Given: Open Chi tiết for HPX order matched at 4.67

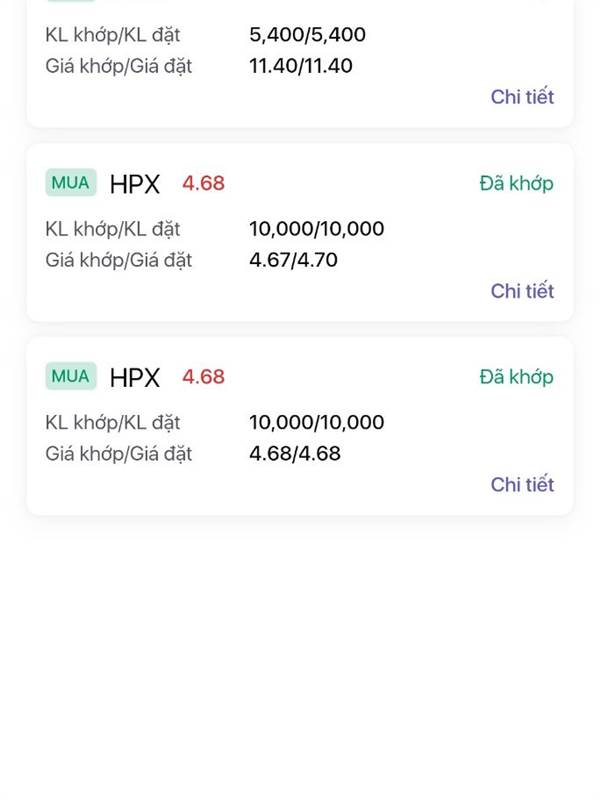Looking at the screenshot, I should point(522,291).
